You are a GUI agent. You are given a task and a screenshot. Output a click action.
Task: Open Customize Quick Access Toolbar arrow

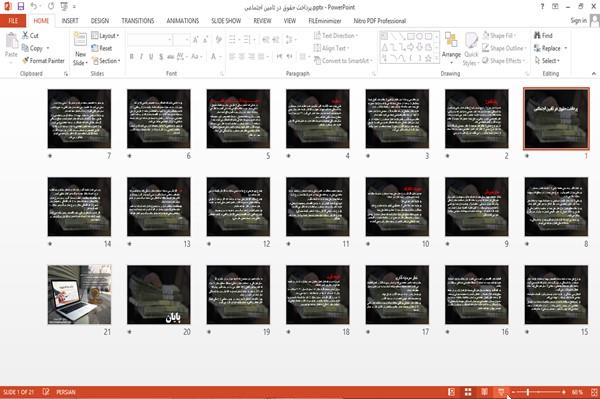pos(74,7)
